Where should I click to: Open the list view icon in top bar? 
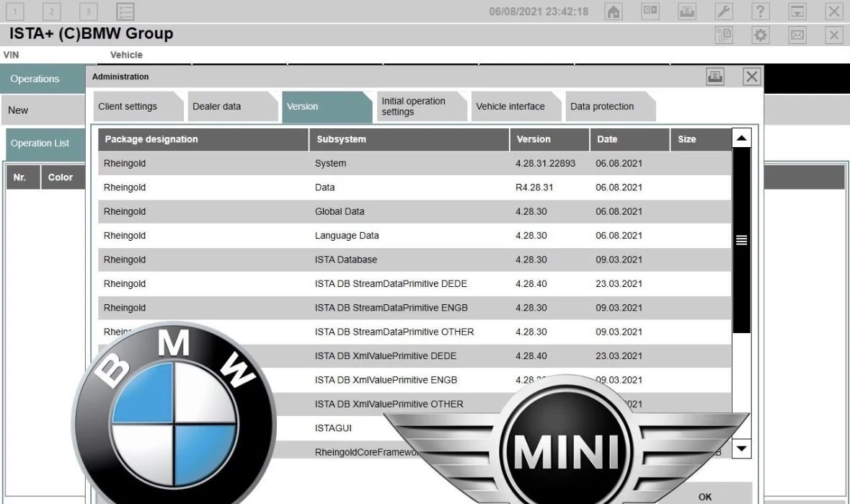click(x=125, y=12)
